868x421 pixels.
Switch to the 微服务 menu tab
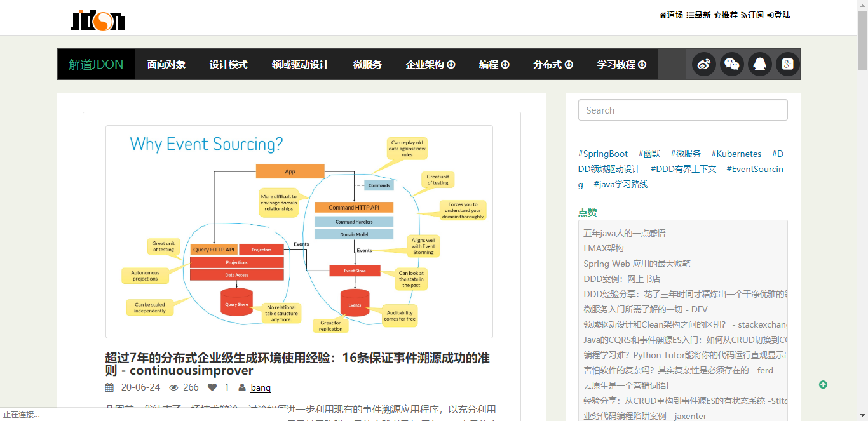click(367, 64)
